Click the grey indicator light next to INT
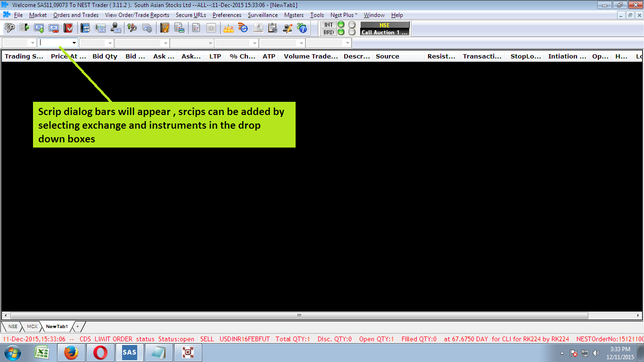 (x=352, y=25)
